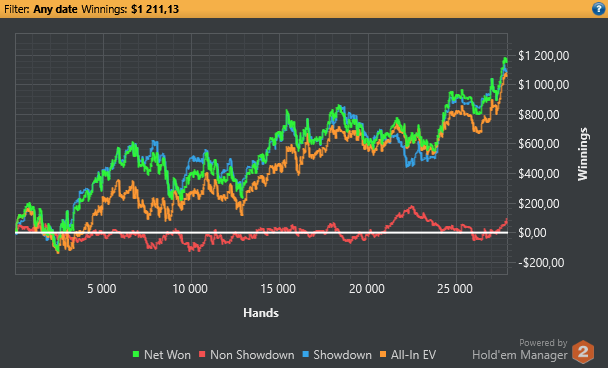This screenshot has height=368, width=608.
Task: Click the vertical Winnings axis title
Action: (583, 154)
